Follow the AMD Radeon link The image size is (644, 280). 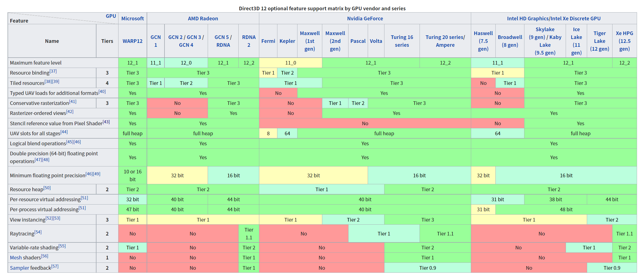click(x=203, y=18)
